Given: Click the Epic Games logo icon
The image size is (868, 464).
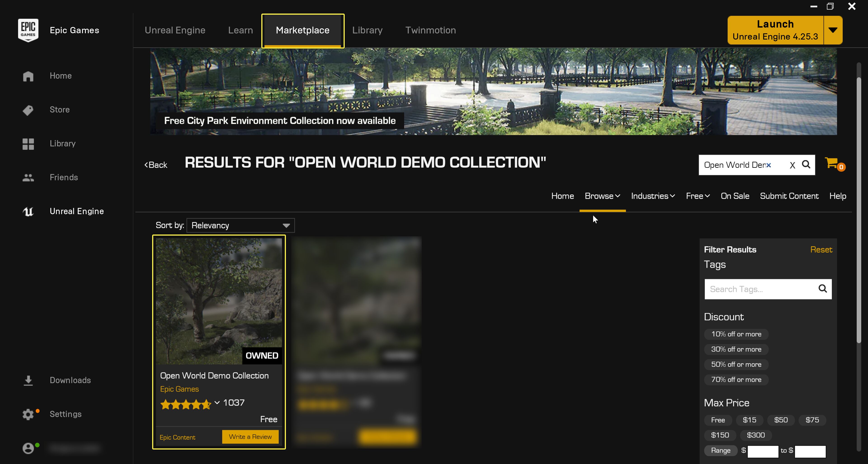Looking at the screenshot, I should coord(28,30).
